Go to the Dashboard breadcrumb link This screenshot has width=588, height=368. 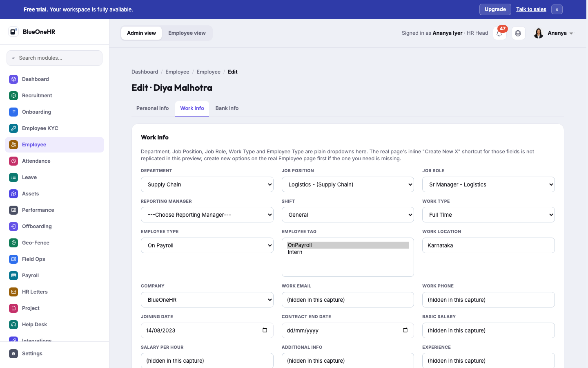(x=145, y=72)
